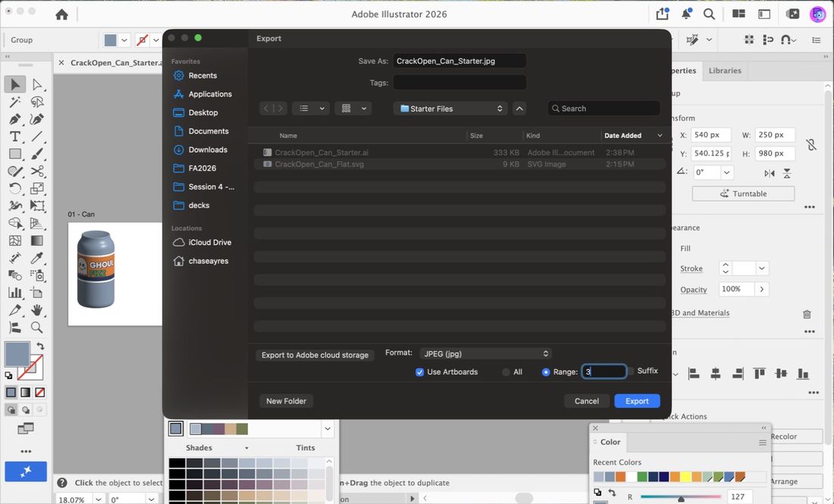Toggle constrain width and height proportions
Image resolution: width=834 pixels, height=504 pixels.
[810, 145]
